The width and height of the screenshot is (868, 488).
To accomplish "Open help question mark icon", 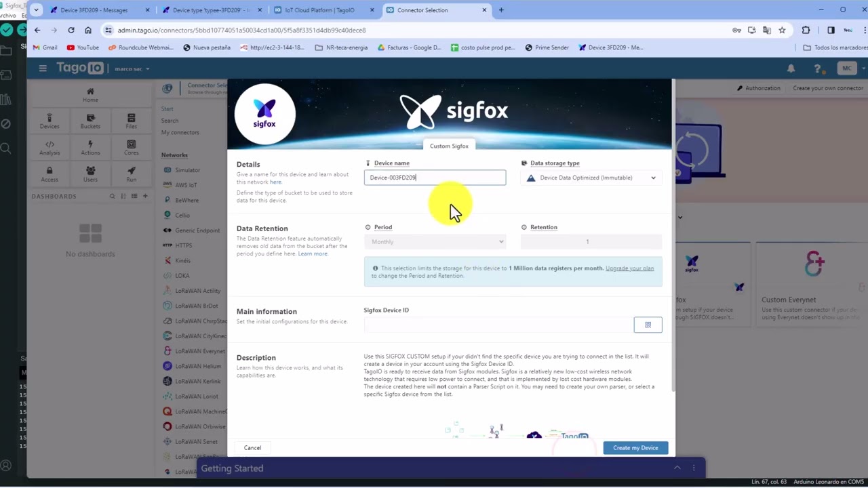I will pos(818,68).
